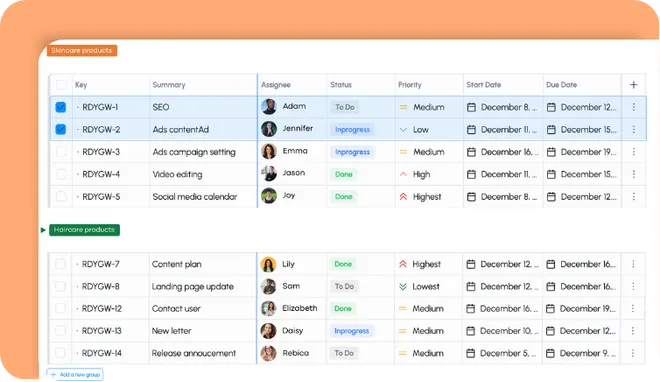Click Adam's avatar in the SEO row
The width and height of the screenshot is (660, 382).
click(269, 107)
